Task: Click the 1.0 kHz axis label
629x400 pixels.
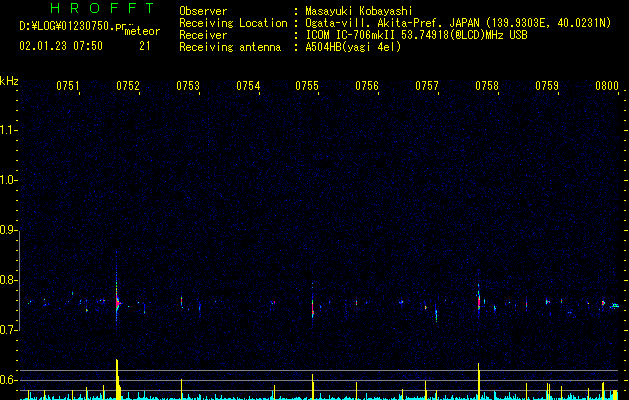Action: [x=9, y=180]
